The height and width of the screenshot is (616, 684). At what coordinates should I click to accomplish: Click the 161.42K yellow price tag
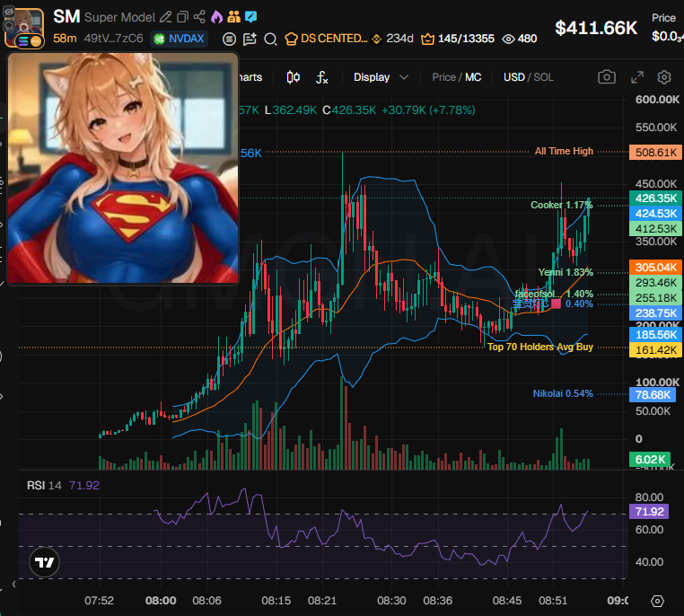click(655, 350)
